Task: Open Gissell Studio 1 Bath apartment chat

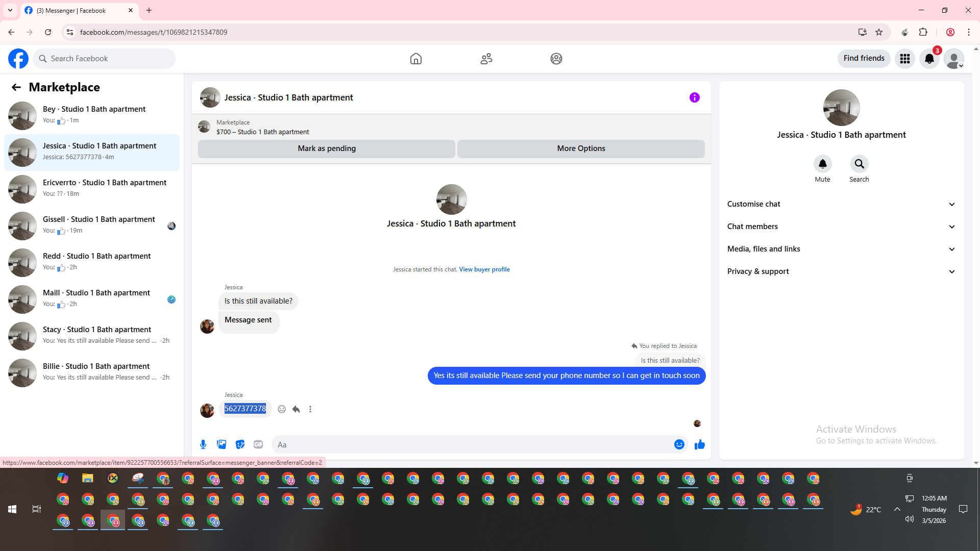Action: point(92,226)
